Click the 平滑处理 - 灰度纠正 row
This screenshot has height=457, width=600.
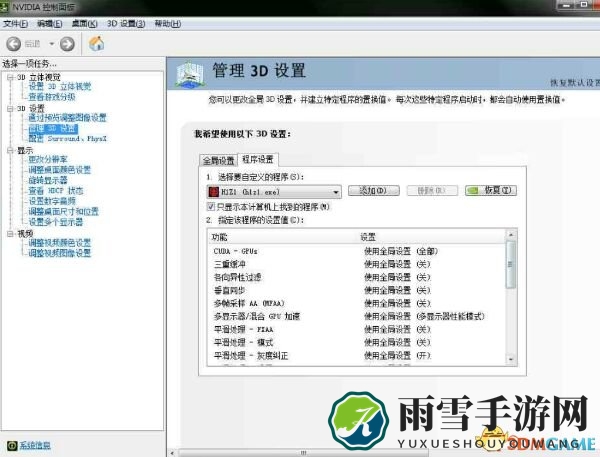(x=357, y=356)
